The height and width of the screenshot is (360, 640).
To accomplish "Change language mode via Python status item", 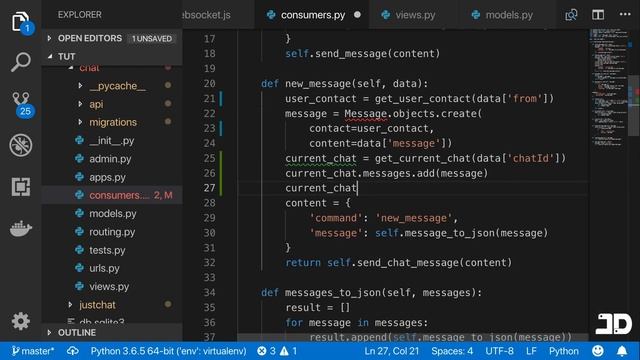I will point(564,351).
